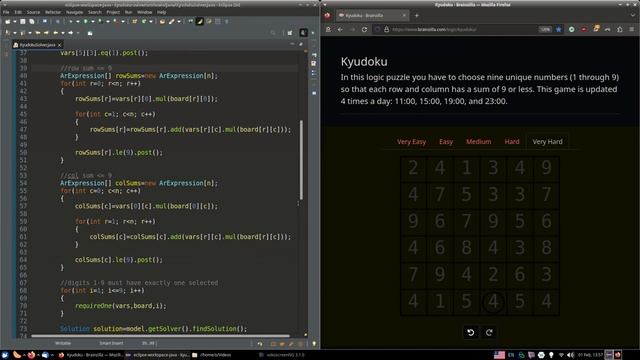Click the Smart Insert status bar entry
This screenshot has width=640, height=360.
[x=111, y=344]
